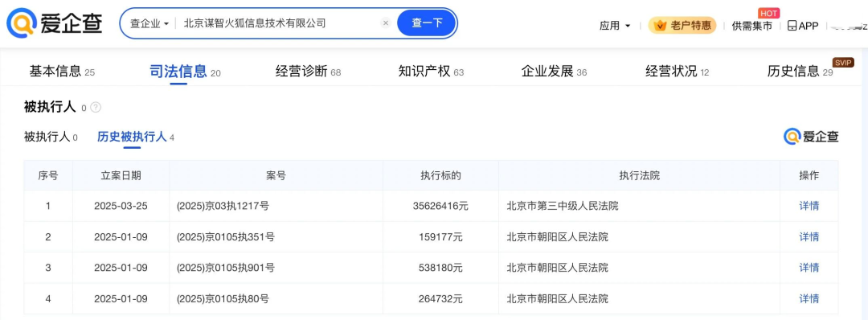Image resolution: width=868 pixels, height=320 pixels.
Task: Open the 老户特惠 crown promotion
Action: (682, 26)
